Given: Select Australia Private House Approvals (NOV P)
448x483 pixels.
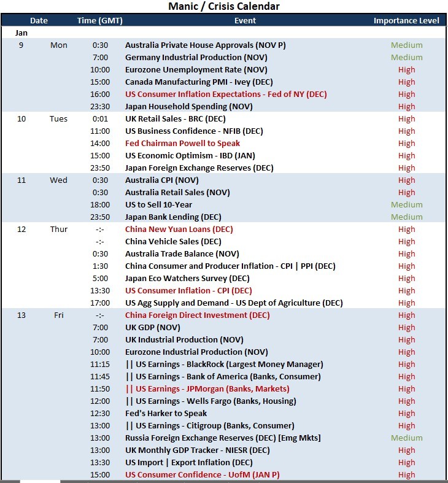Looking at the screenshot, I should tap(205, 45).
